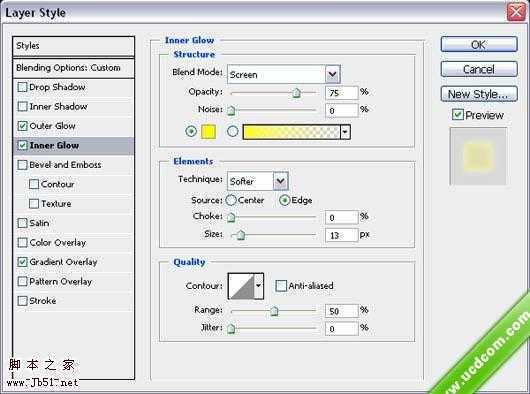This screenshot has width=530, height=394.
Task: Choose the Center source radio button
Action: click(x=231, y=200)
